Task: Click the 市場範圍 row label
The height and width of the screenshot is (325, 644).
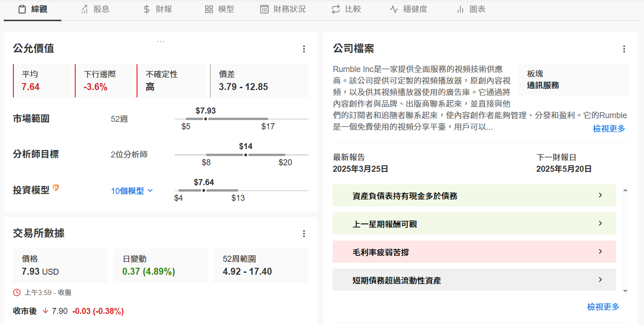Action: [x=31, y=119]
